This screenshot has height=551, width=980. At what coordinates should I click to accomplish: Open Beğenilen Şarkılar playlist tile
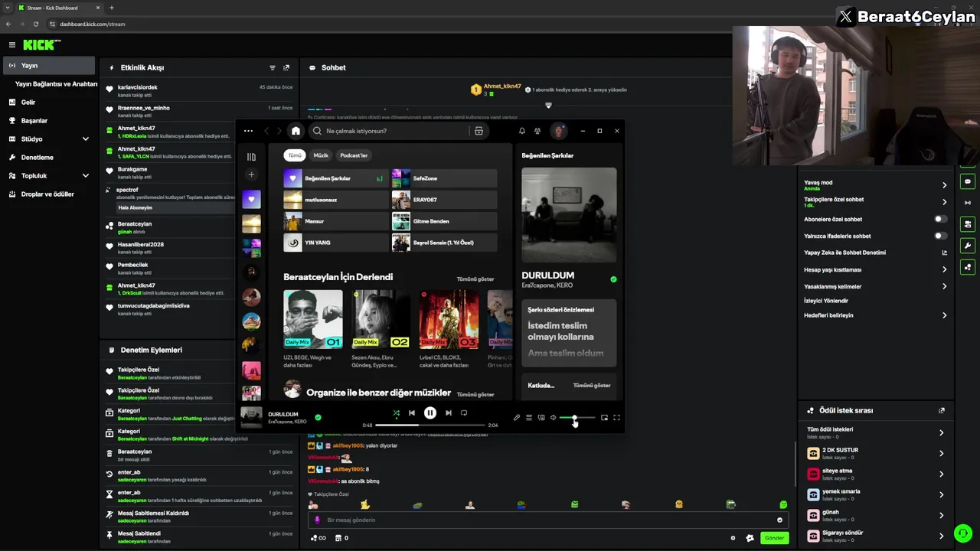coord(336,178)
